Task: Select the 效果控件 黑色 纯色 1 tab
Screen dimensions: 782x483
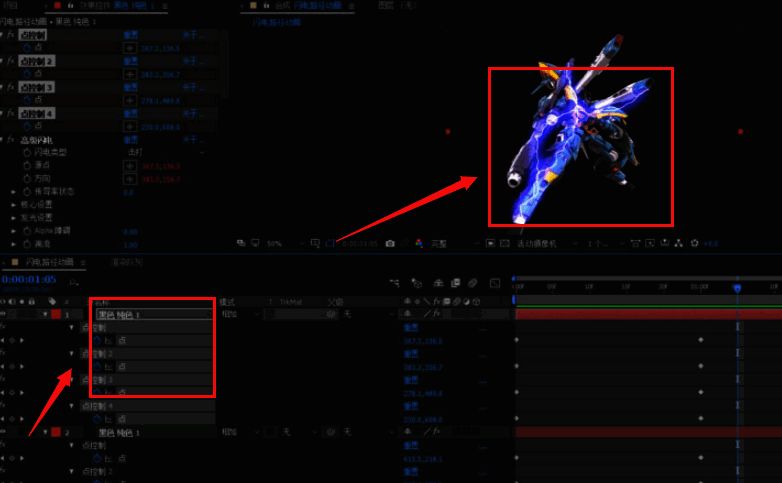Action: tap(116, 5)
